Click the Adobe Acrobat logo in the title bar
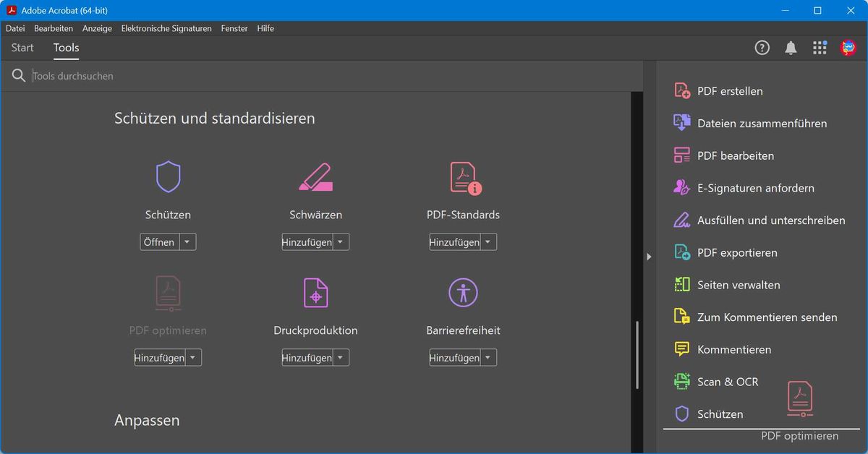 tap(12, 10)
